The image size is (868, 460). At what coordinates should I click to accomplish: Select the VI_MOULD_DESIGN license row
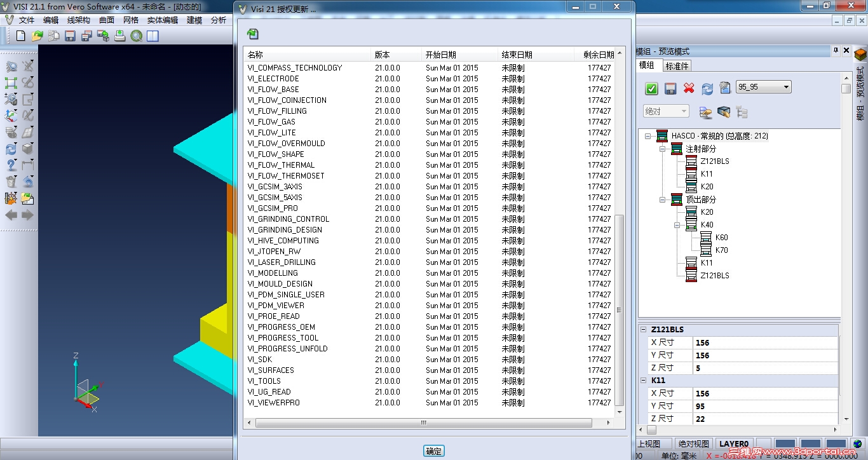click(x=430, y=284)
